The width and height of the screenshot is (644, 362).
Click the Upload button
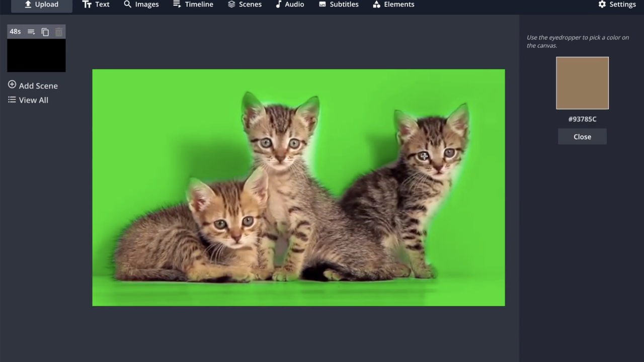click(x=42, y=5)
